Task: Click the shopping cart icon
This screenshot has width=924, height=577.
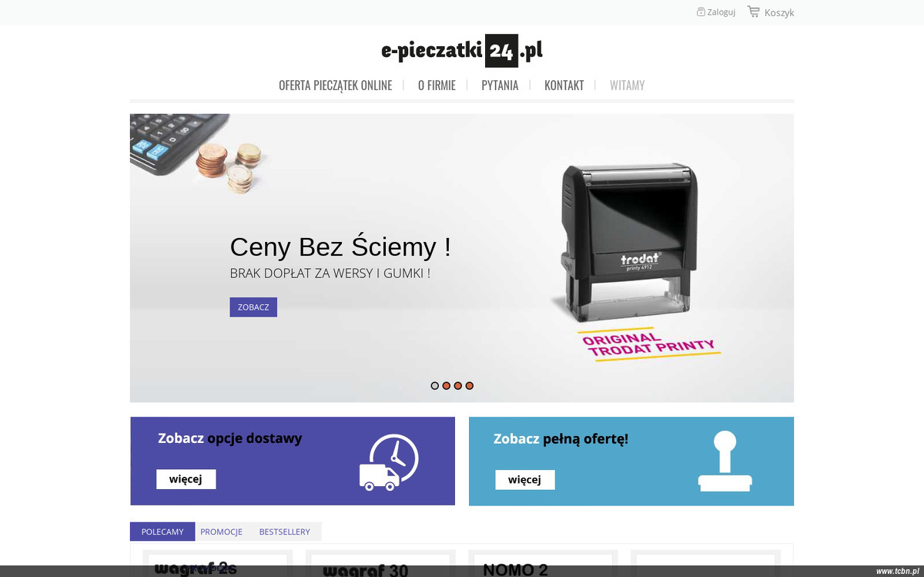Action: pyautogui.click(x=753, y=12)
